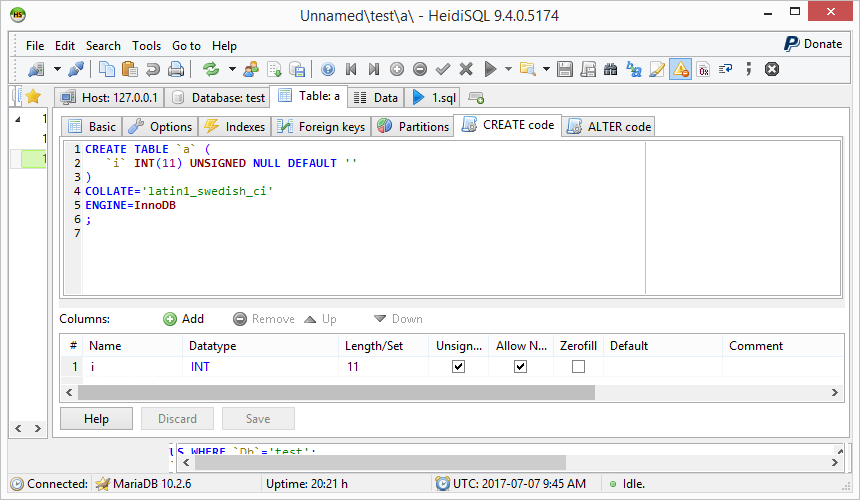The image size is (860, 500).
Task: Expand the session manager dropdown arrow
Action: 54,69
